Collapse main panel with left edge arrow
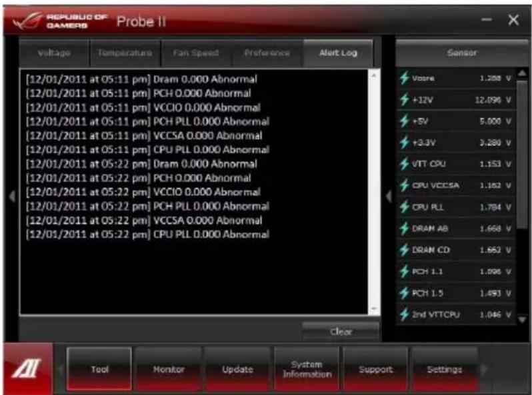 click(x=12, y=196)
